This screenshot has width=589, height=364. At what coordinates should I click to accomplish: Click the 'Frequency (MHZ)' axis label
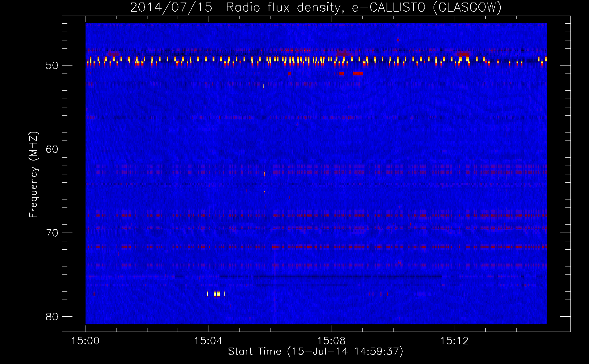33,175
